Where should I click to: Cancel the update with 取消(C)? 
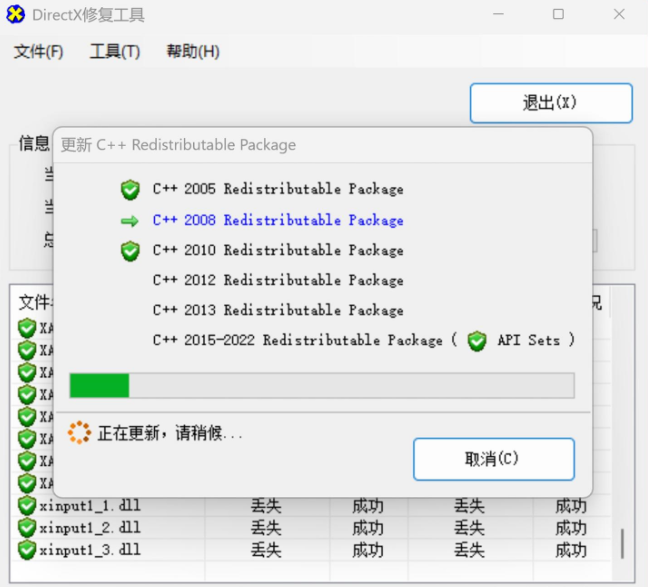point(493,459)
